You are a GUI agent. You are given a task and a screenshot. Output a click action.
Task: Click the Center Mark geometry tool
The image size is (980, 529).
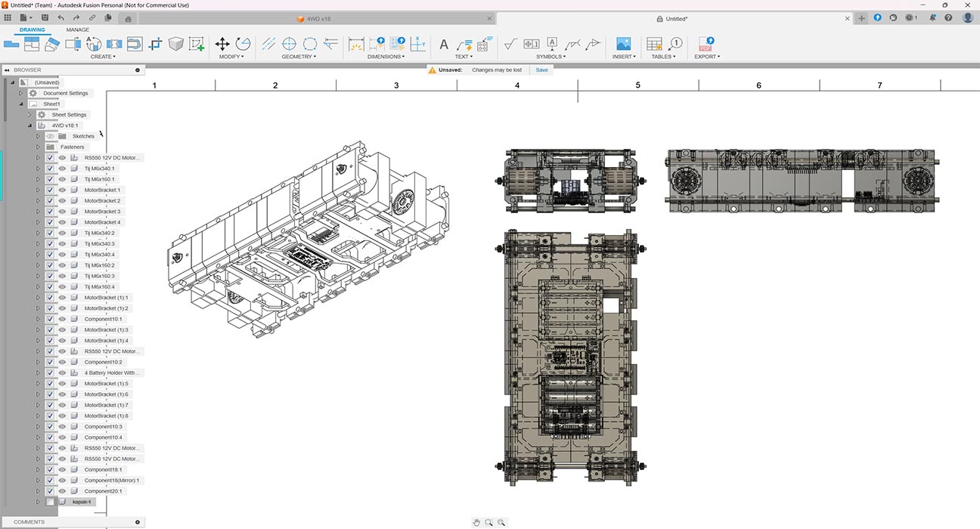(289, 45)
